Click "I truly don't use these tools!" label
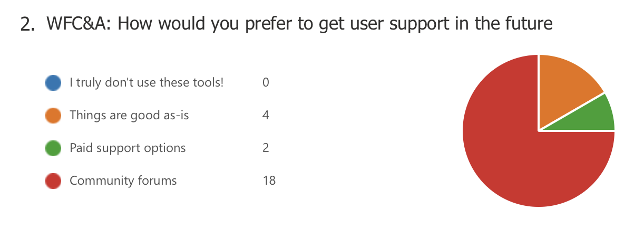 (x=147, y=83)
